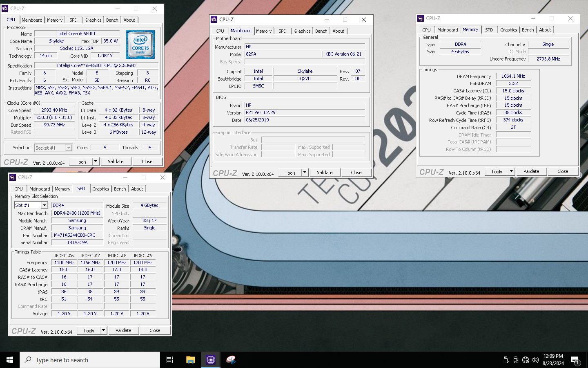Open Bench tab in Memory window

528,30
